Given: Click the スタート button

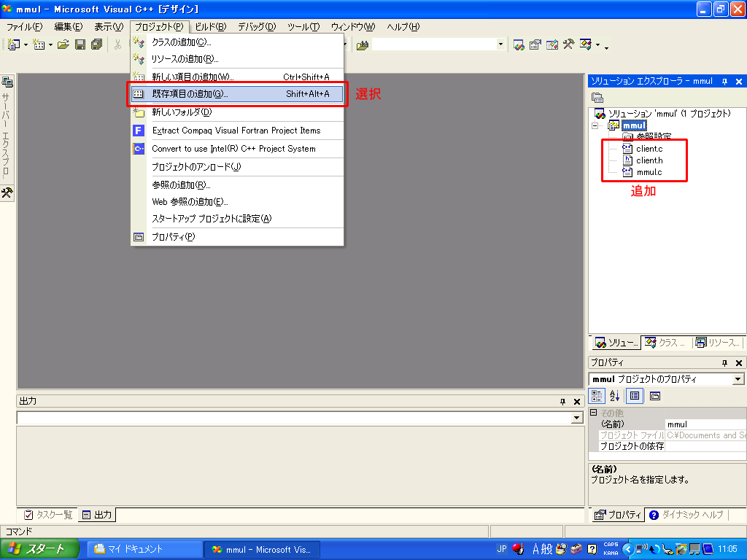Looking at the screenshot, I should point(39,549).
